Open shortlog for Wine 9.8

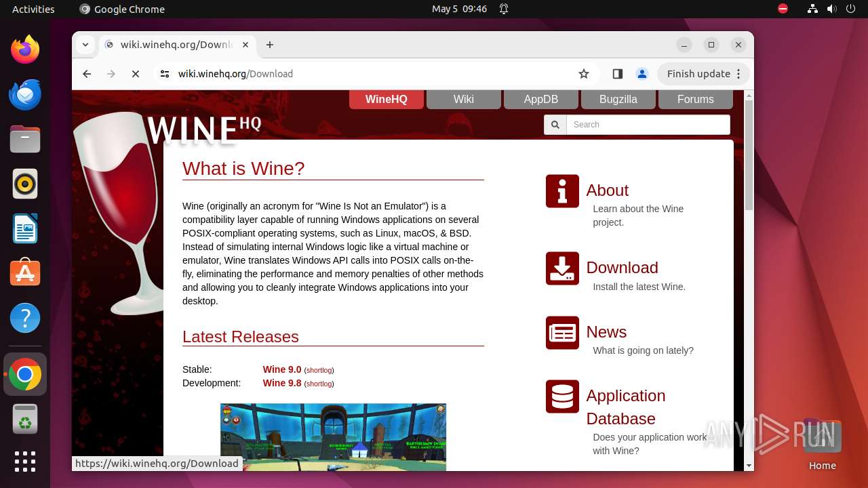(319, 384)
